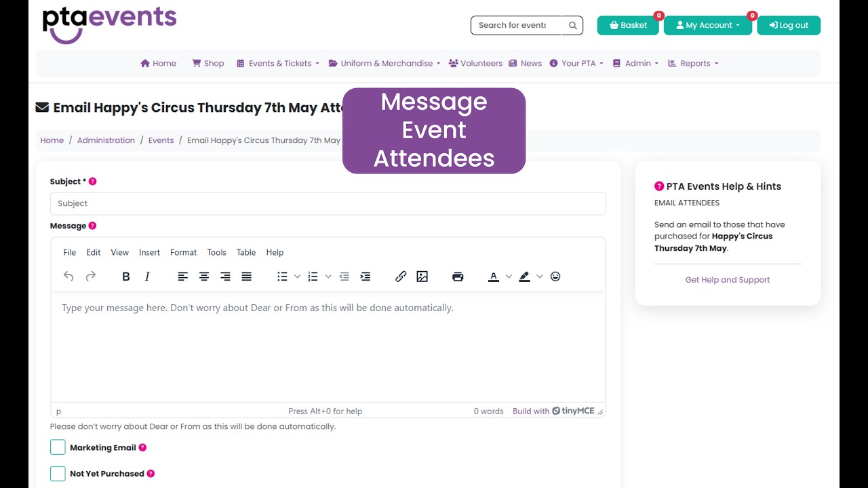868x488 pixels.
Task: Grab the editor resize handle
Action: tap(600, 411)
